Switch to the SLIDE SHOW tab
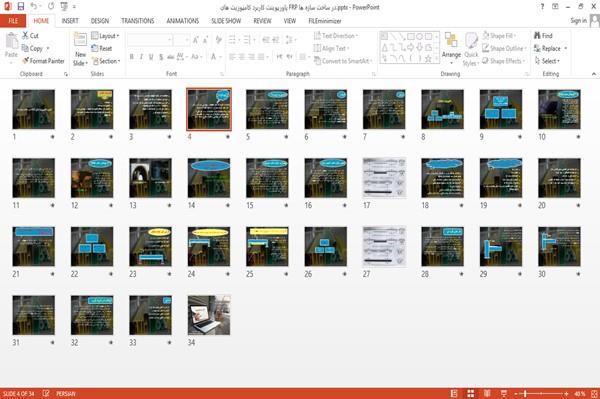 pos(226,21)
